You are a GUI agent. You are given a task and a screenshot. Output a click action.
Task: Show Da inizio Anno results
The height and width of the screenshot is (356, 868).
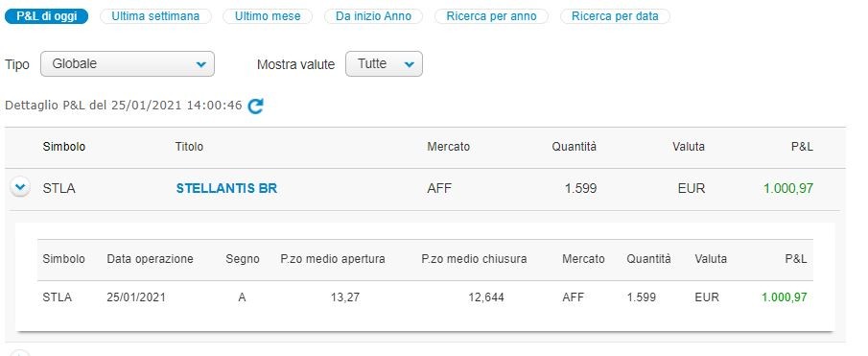[x=374, y=16]
